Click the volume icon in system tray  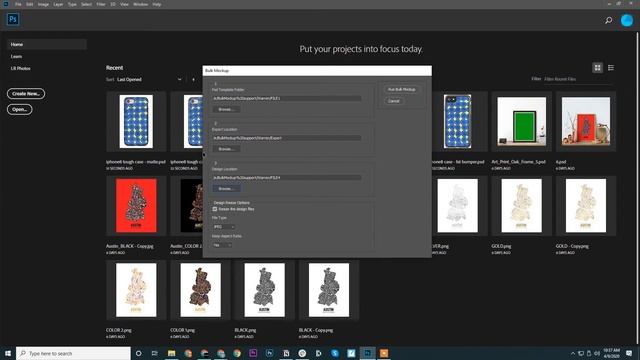click(x=597, y=353)
